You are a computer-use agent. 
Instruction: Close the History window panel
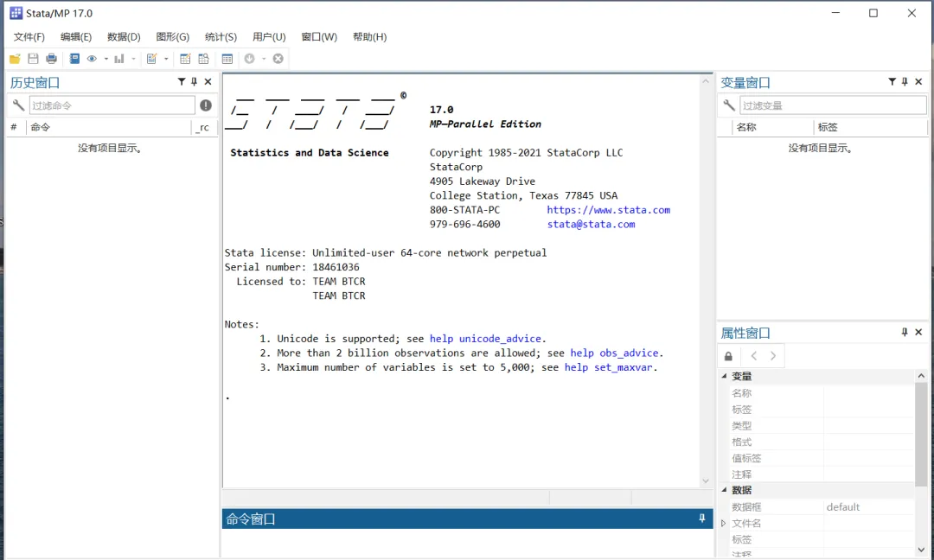(x=208, y=81)
